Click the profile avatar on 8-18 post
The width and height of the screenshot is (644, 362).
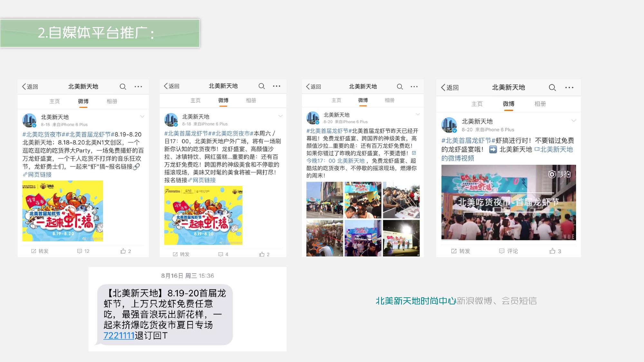[x=171, y=120]
